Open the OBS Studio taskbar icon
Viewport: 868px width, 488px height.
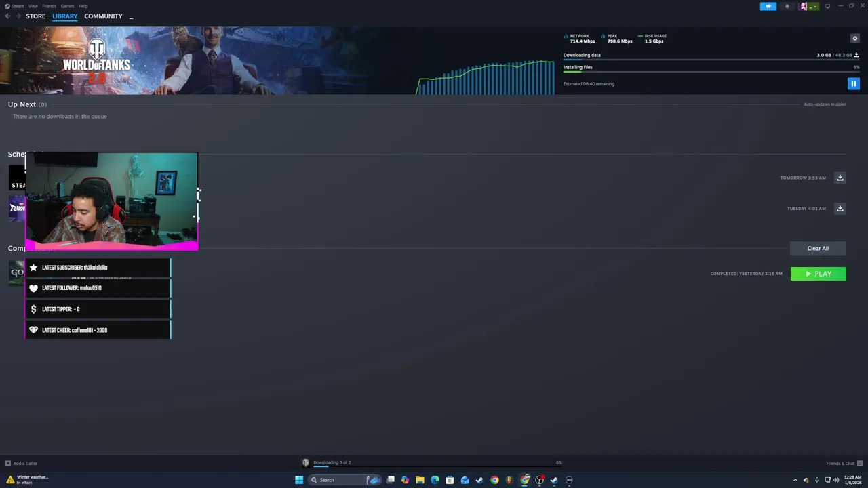point(540,480)
